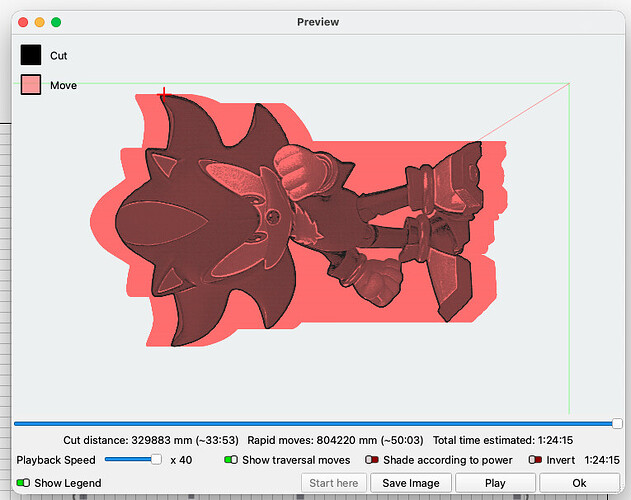Click the black Cut legend swatch
Image resolution: width=631 pixels, height=500 pixels.
click(x=31, y=55)
